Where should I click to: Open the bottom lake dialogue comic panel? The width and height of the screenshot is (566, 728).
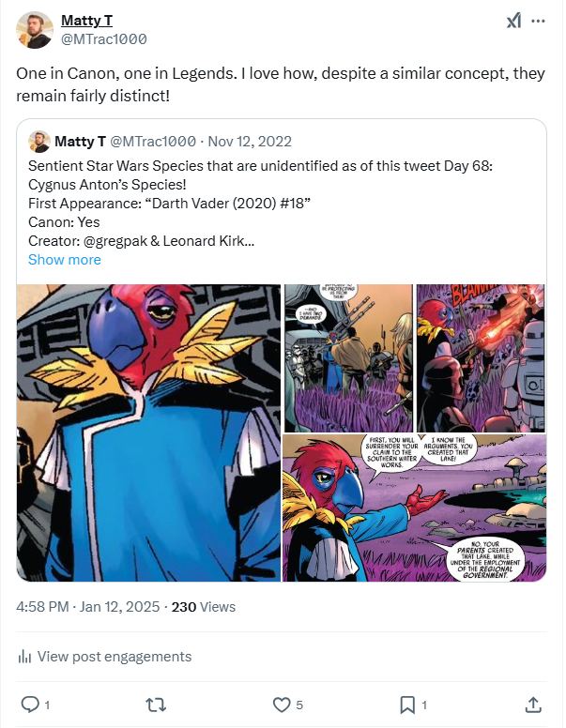(x=415, y=508)
